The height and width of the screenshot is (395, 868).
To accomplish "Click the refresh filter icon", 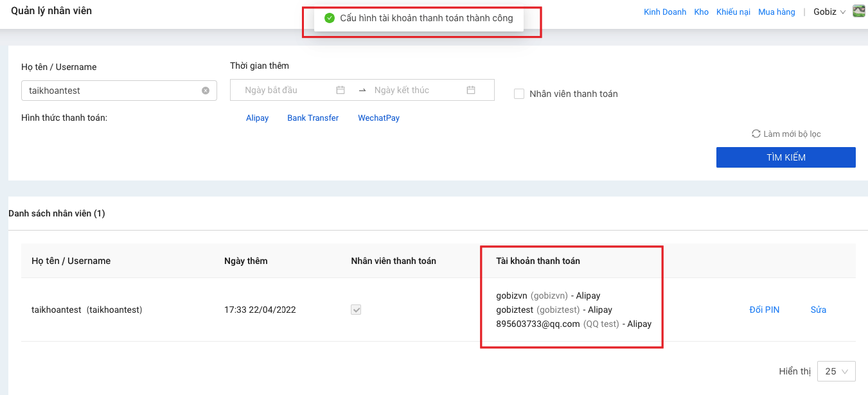I will click(756, 134).
